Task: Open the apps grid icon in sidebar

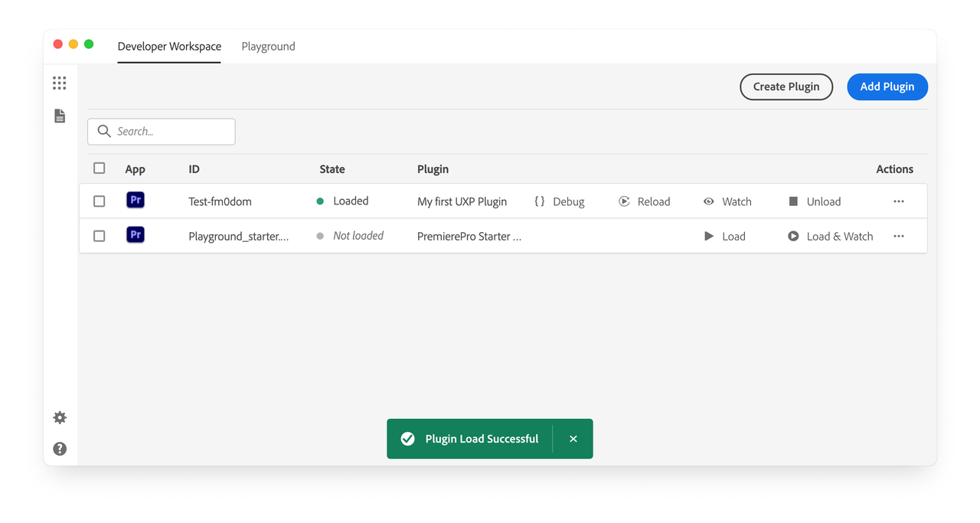Action: (60, 83)
